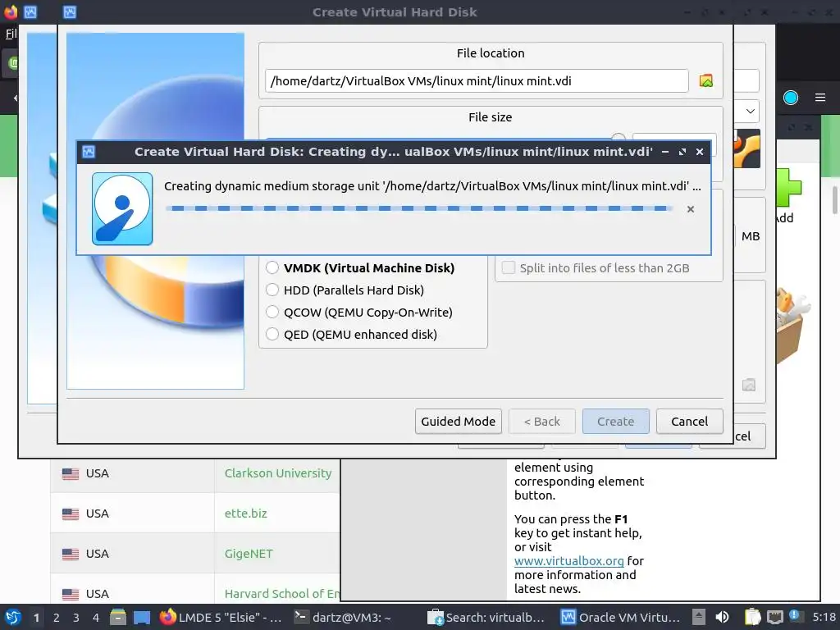This screenshot has width=840, height=630.
Task: Close the disk creation progress dialog
Action: [x=700, y=152]
